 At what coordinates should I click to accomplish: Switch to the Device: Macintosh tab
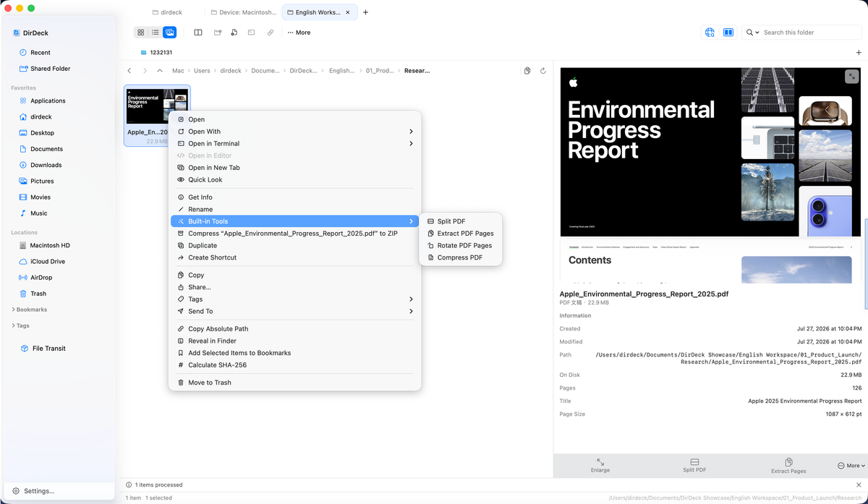(x=244, y=12)
